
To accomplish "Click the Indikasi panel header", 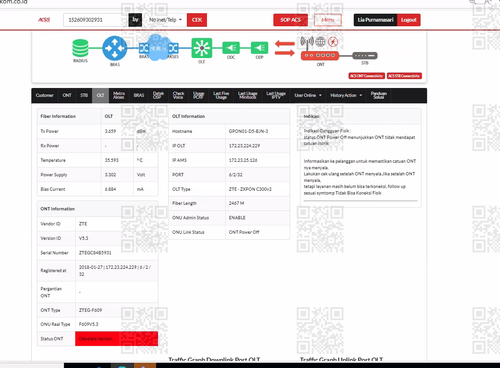I will [361, 116].
